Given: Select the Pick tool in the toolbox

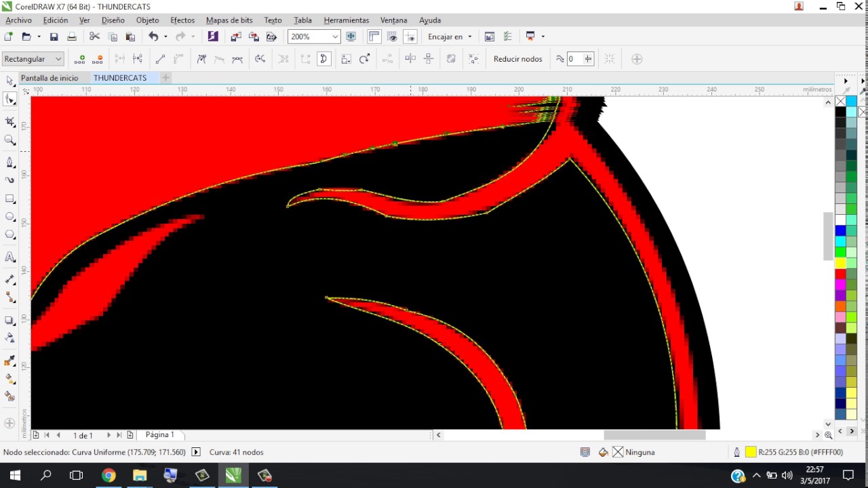Looking at the screenshot, I should pos(9,81).
